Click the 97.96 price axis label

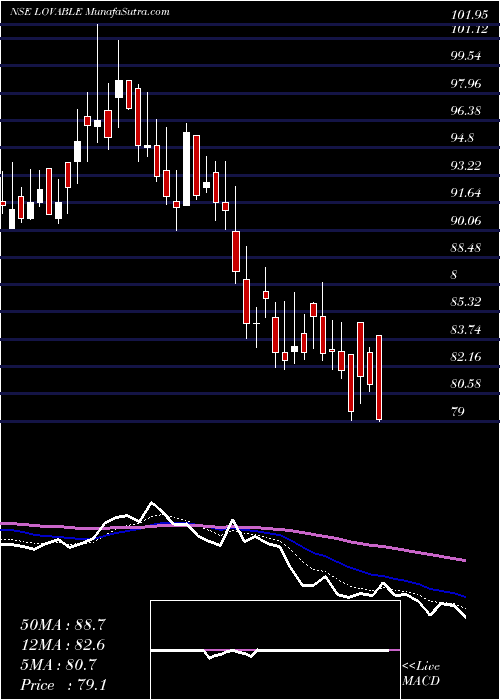click(466, 83)
